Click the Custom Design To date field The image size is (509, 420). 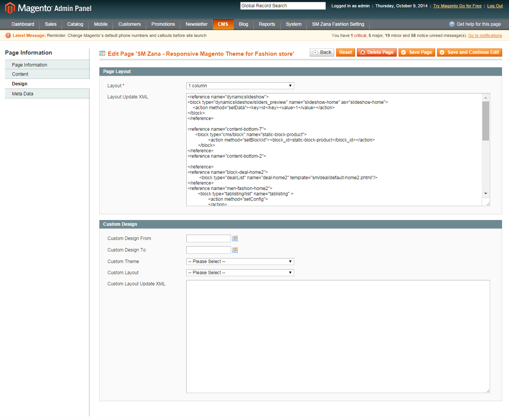209,250
